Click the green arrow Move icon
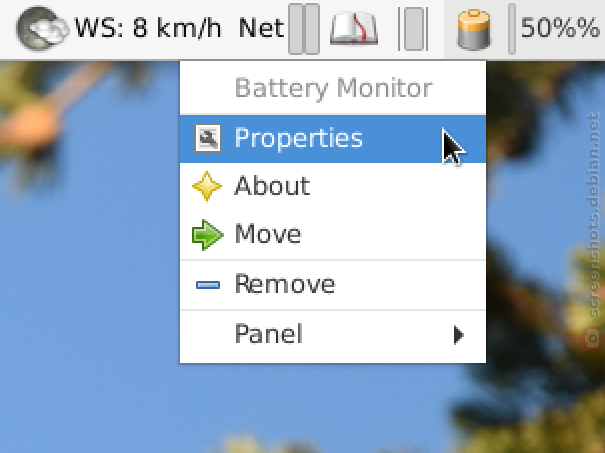This screenshot has height=453, width=605. point(208,235)
